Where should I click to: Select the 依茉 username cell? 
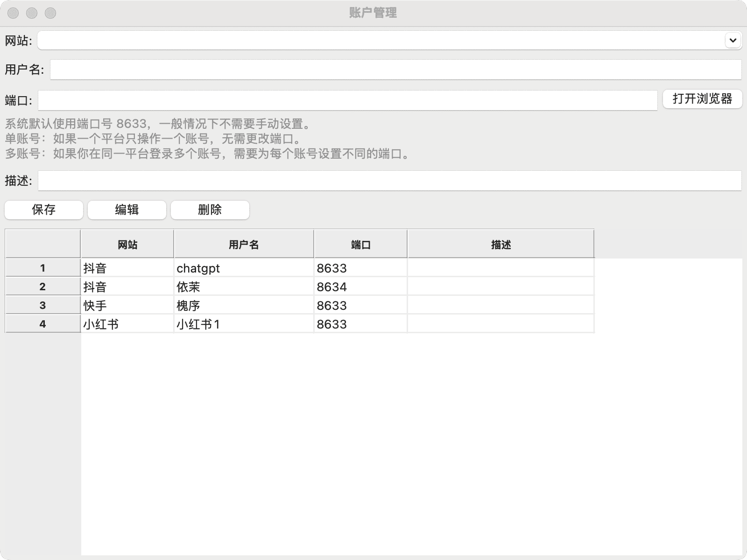tap(244, 287)
